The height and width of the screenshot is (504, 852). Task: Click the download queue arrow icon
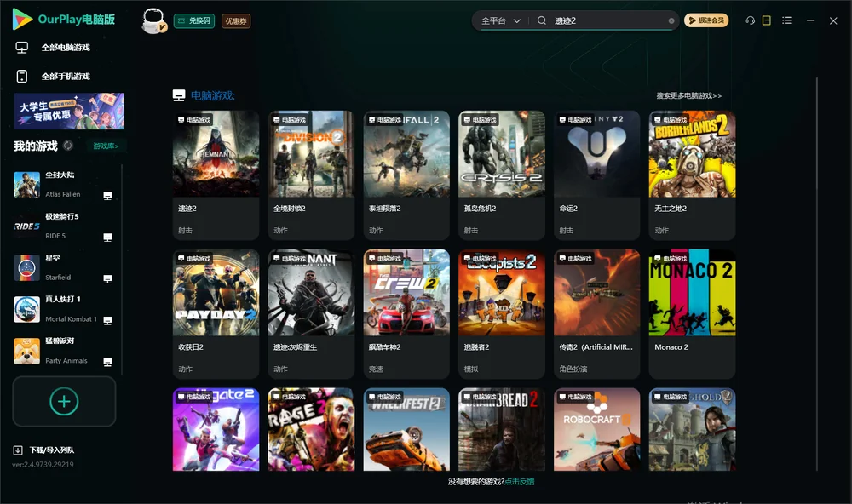pyautogui.click(x=17, y=450)
